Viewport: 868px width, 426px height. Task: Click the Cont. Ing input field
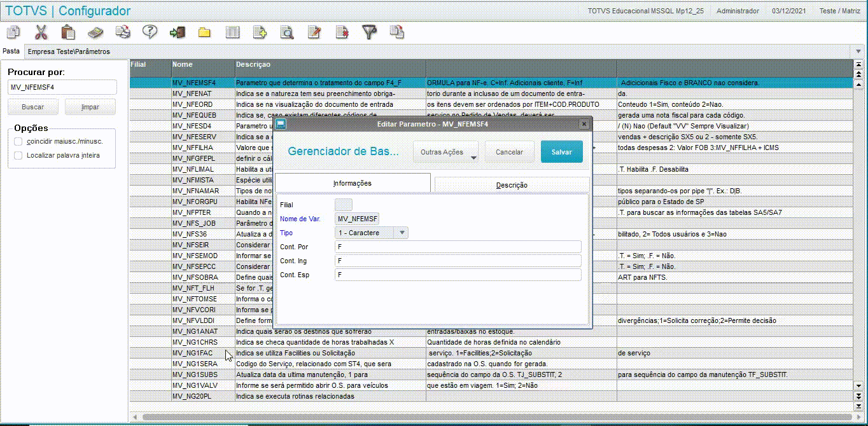(458, 261)
